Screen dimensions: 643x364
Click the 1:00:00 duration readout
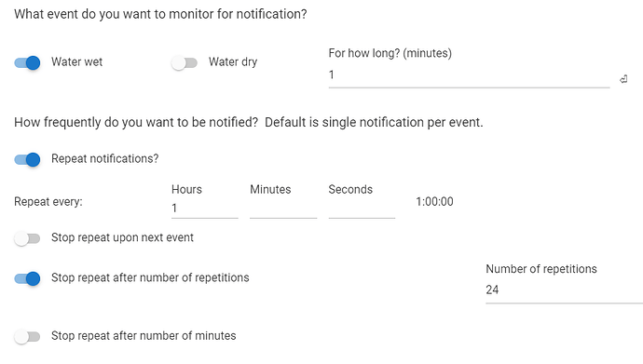coord(434,201)
